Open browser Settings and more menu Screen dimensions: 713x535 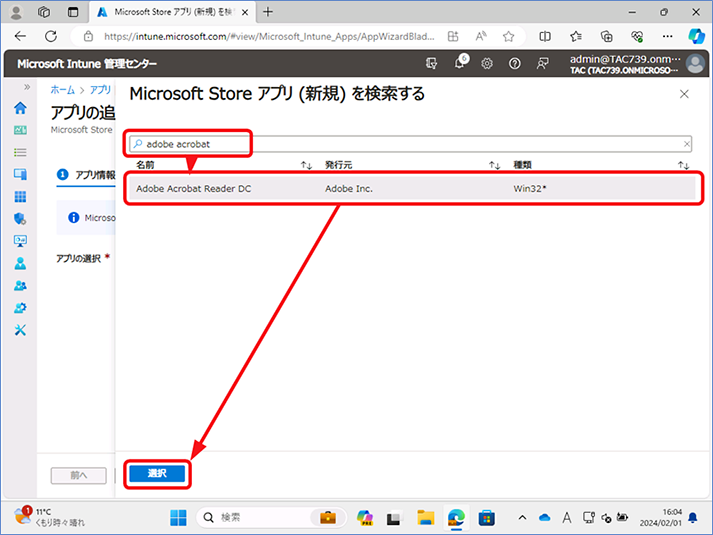(x=667, y=36)
